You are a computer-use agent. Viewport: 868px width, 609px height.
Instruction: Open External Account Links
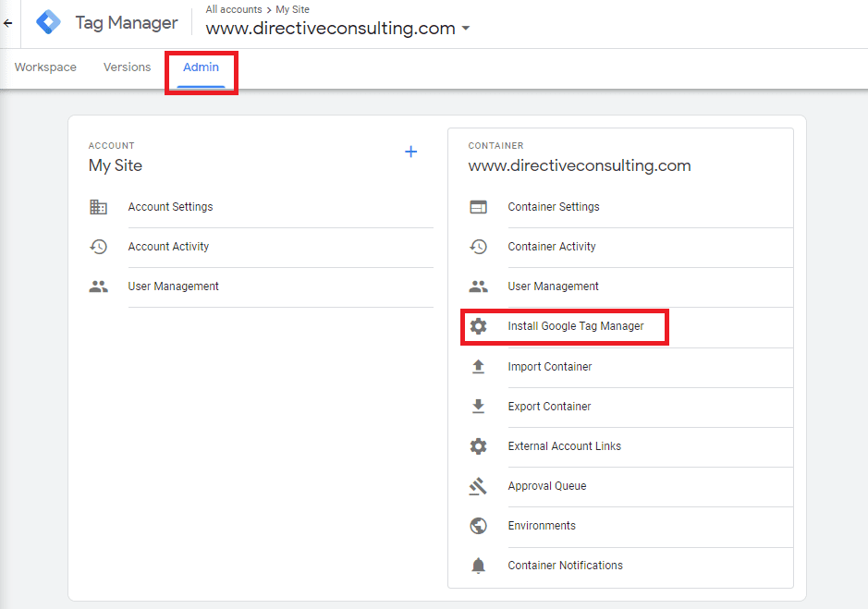point(565,446)
